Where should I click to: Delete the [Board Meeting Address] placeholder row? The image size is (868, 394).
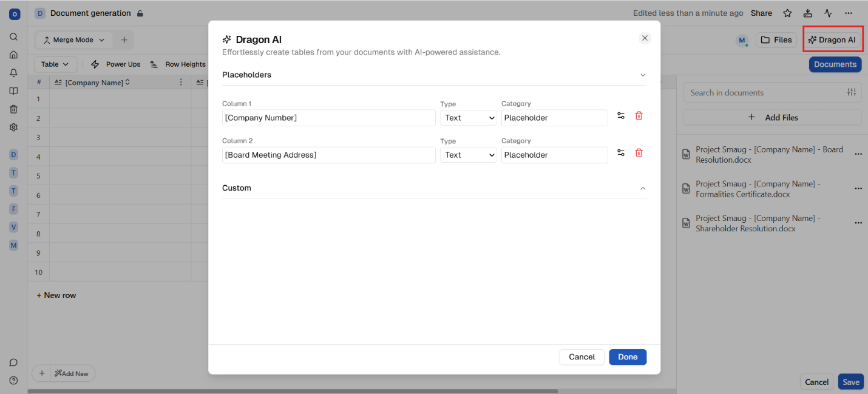pyautogui.click(x=639, y=152)
